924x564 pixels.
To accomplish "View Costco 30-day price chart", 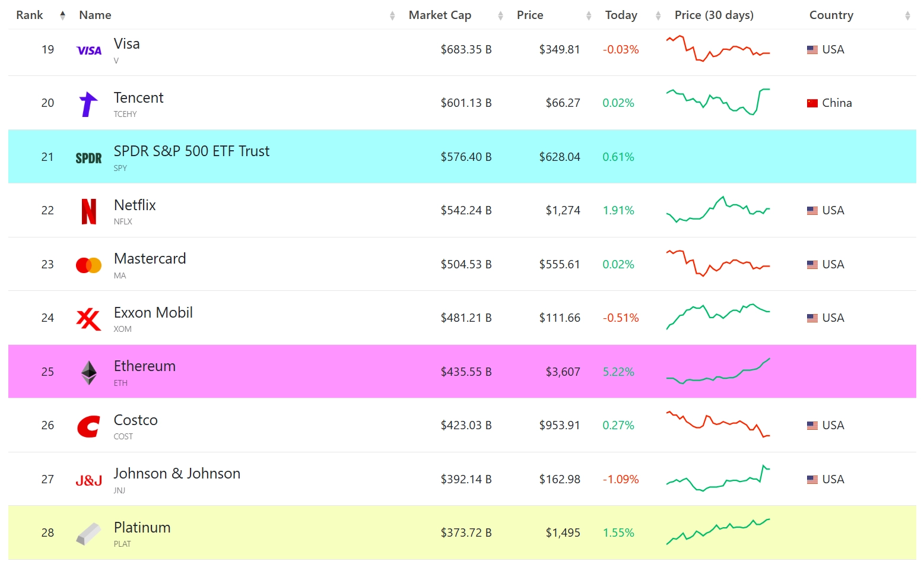I will [718, 424].
